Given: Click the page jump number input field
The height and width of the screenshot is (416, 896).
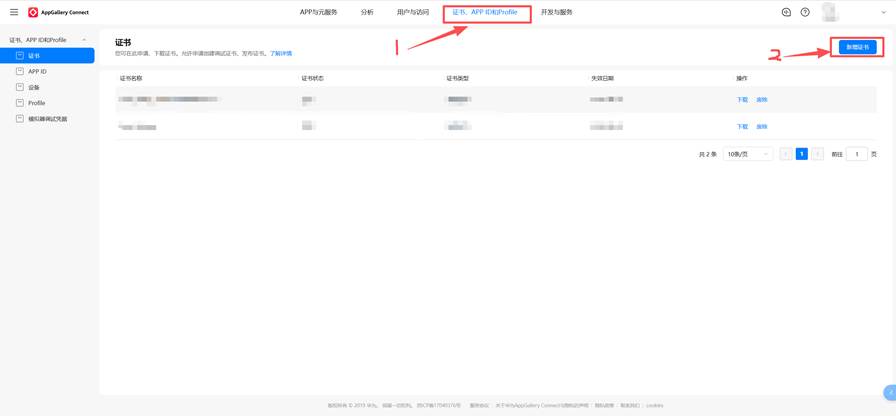Looking at the screenshot, I should coord(856,154).
